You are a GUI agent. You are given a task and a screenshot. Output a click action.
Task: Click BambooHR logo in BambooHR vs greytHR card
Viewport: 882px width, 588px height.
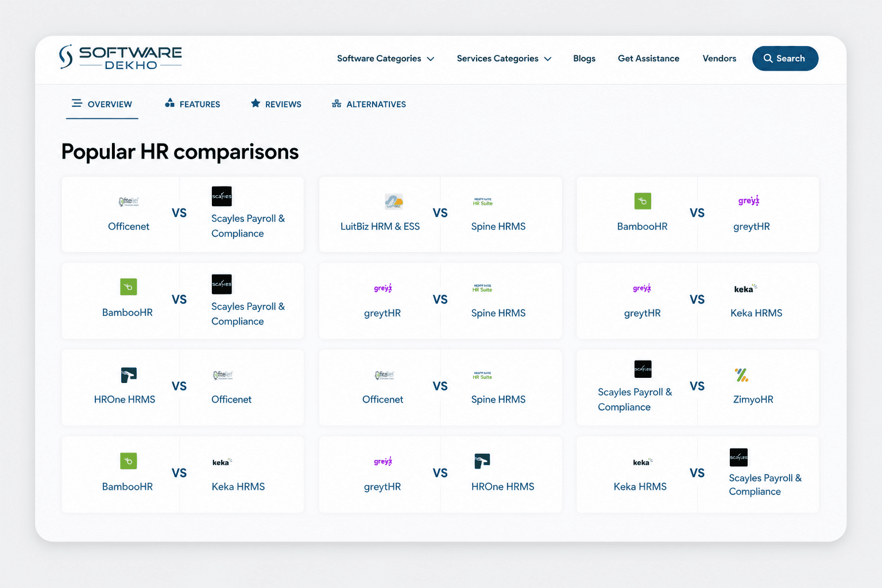click(643, 201)
